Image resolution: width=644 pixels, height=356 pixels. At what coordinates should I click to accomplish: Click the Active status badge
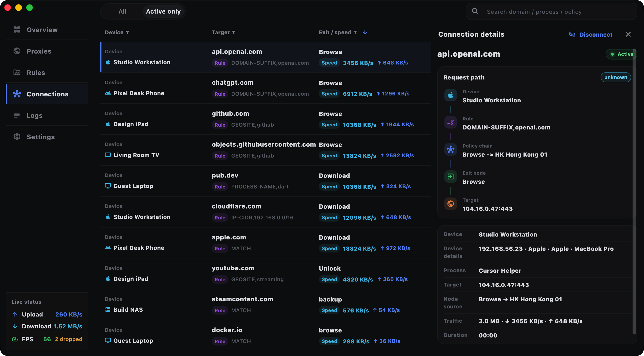coord(621,54)
